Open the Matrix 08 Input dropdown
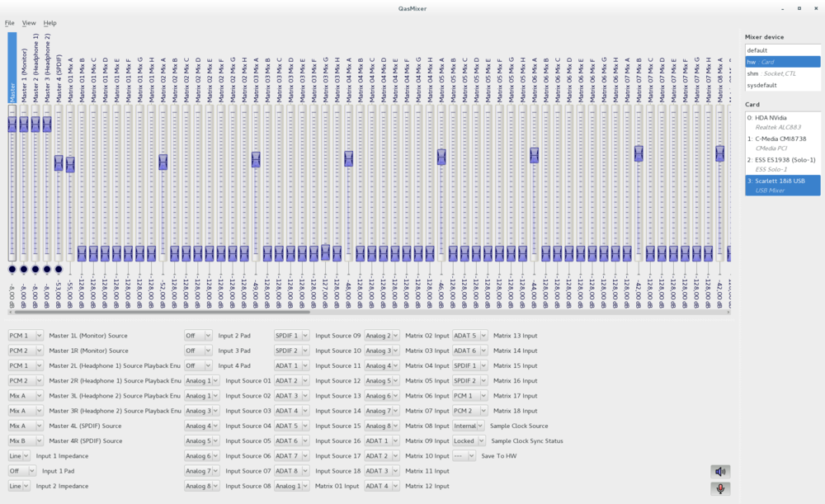The image size is (825, 504). coord(382,426)
